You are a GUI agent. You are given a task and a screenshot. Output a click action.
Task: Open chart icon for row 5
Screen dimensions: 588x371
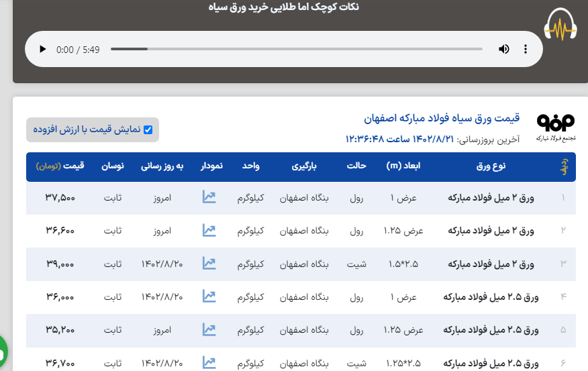pyautogui.click(x=209, y=329)
